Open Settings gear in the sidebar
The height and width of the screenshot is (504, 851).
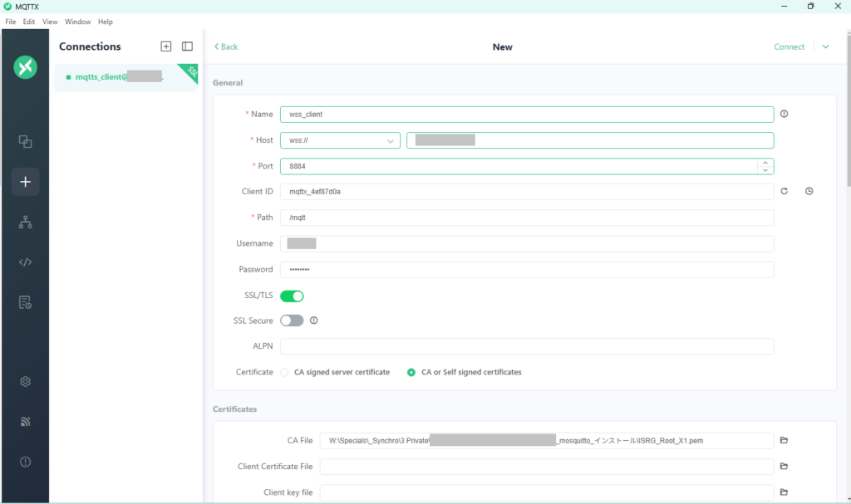(25, 382)
